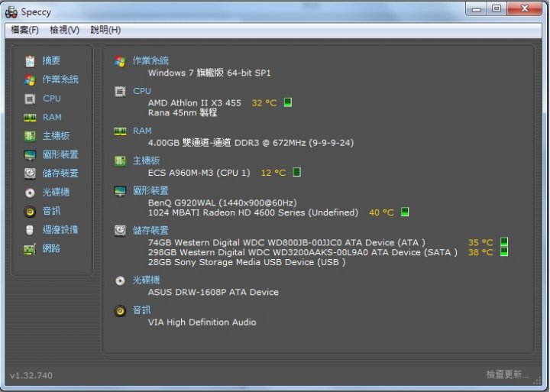The height and width of the screenshot is (392, 550).
Task: Click the CPU temperature value 32 °C
Action: pyautogui.click(x=264, y=103)
